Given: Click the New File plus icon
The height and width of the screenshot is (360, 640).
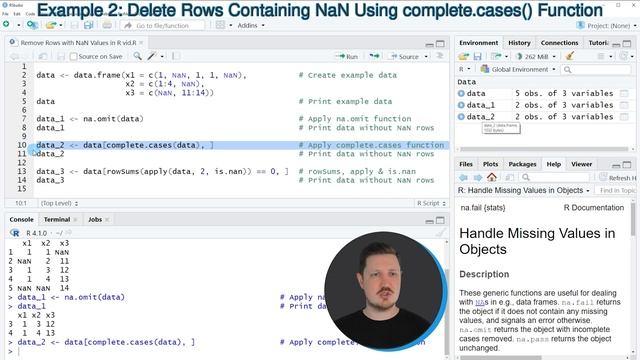Looking at the screenshot, I should (6, 24).
